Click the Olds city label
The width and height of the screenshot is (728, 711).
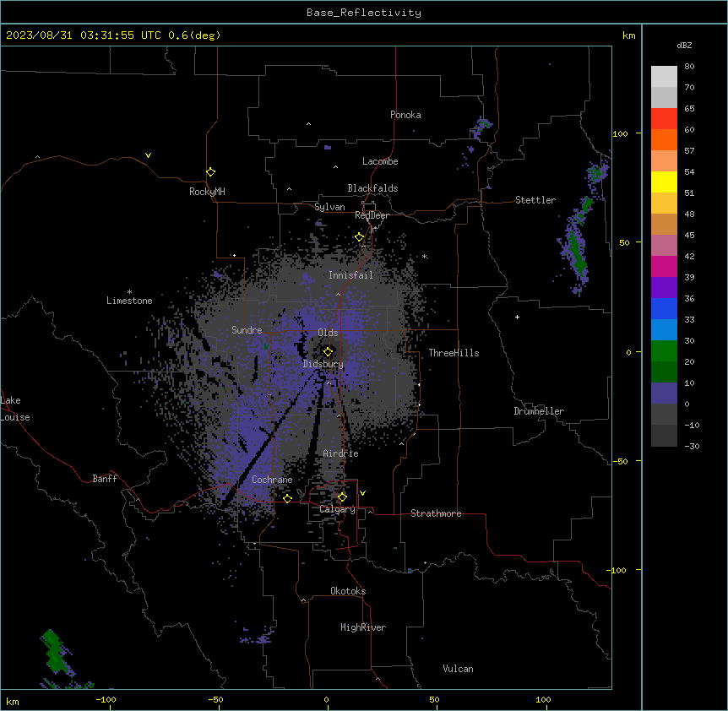point(328,333)
